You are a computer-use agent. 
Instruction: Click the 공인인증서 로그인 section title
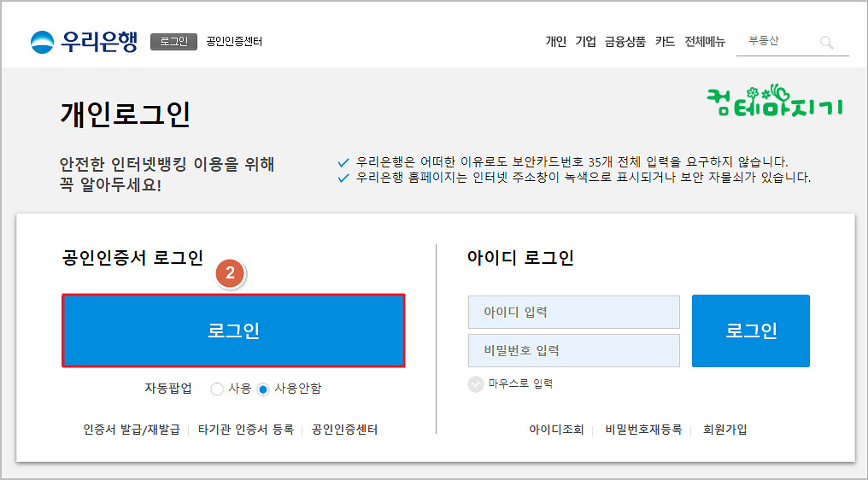(133, 258)
